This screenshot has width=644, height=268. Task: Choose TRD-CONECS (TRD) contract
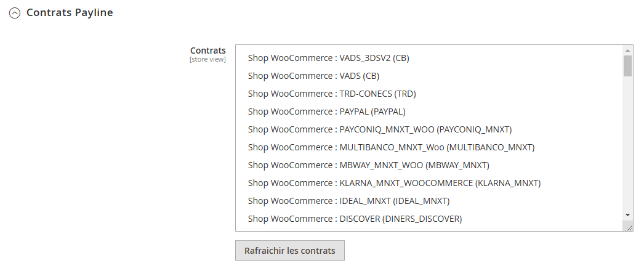coord(332,94)
